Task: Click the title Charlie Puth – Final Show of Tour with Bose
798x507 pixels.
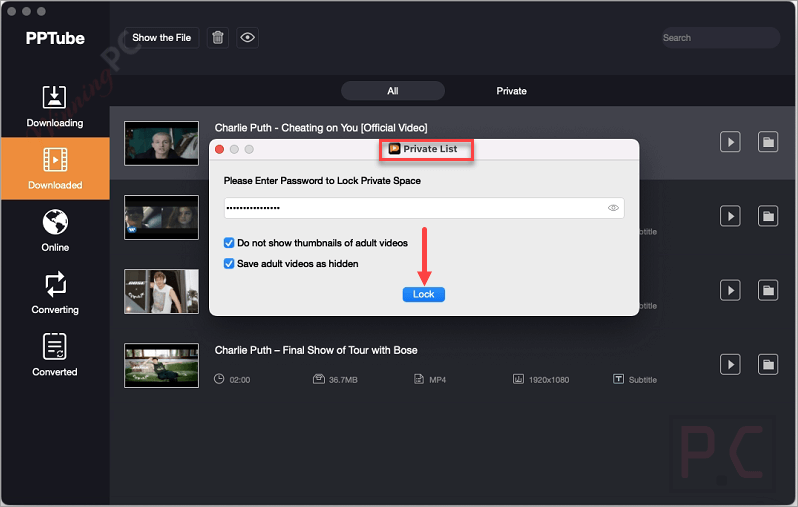Action: click(x=316, y=350)
